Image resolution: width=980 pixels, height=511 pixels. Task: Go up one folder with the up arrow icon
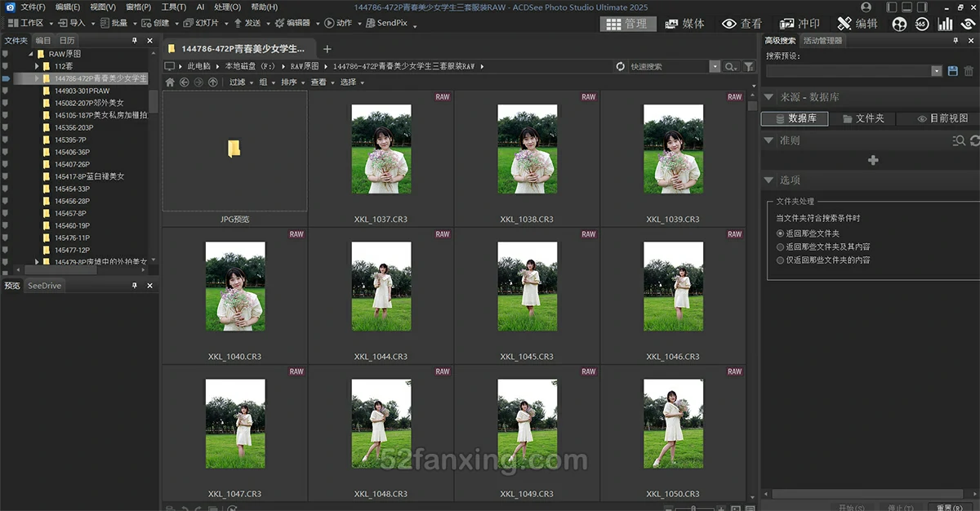coord(213,82)
